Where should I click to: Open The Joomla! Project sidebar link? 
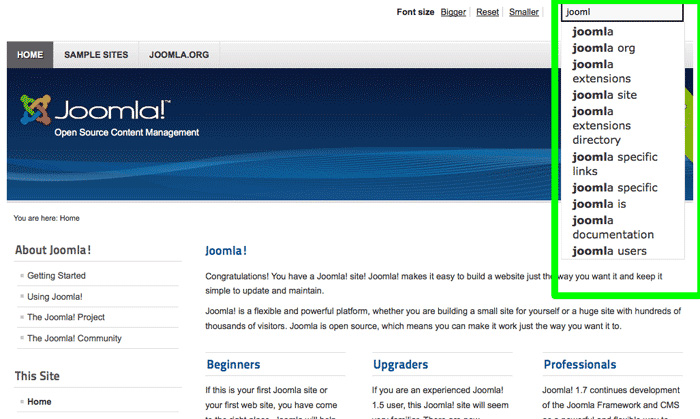pyautogui.click(x=66, y=317)
